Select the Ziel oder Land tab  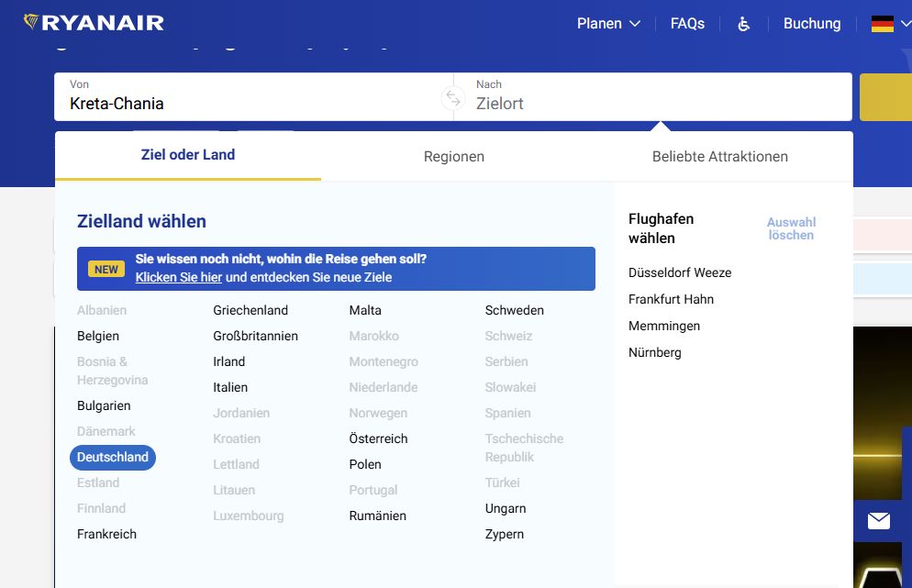click(x=188, y=155)
